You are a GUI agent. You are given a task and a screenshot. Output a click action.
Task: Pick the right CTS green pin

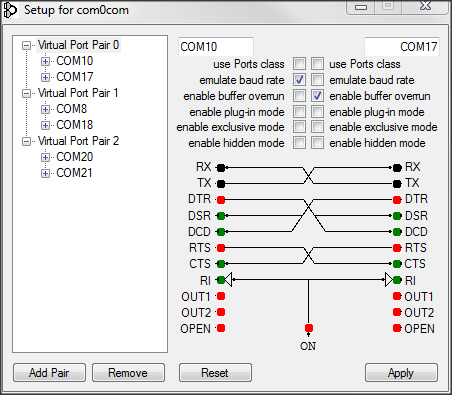(397, 264)
